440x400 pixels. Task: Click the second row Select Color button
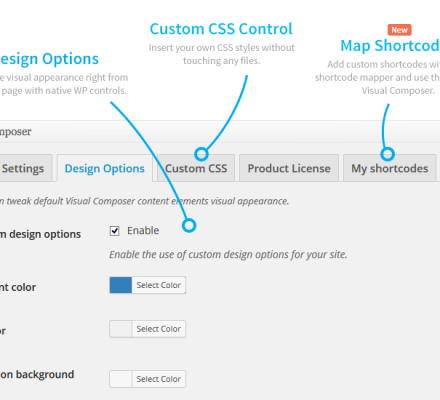[x=159, y=329]
